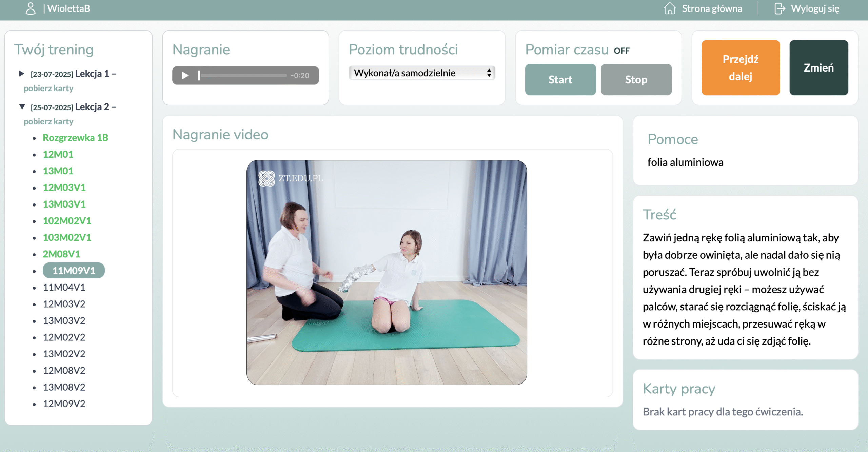868x452 pixels.
Task: Stop the time measurement
Action: (x=636, y=80)
